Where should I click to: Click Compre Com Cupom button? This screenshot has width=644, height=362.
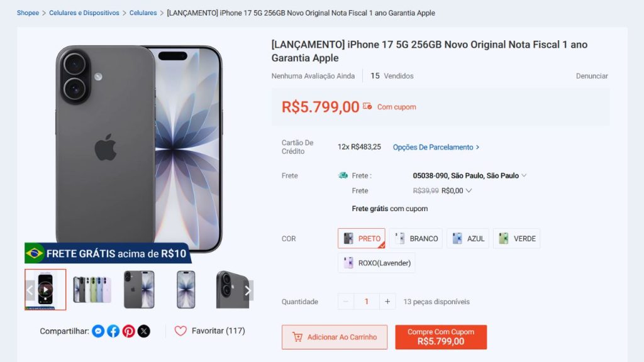441,337
